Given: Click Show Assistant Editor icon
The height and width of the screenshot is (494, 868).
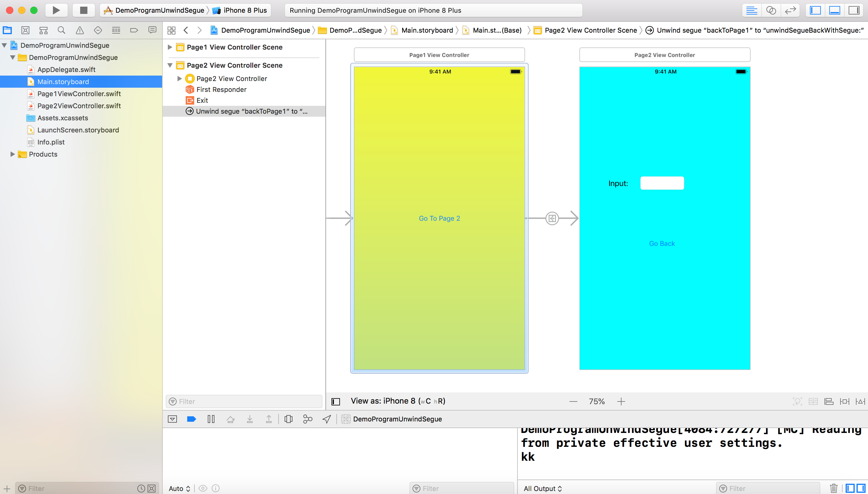Looking at the screenshot, I should pos(771,10).
